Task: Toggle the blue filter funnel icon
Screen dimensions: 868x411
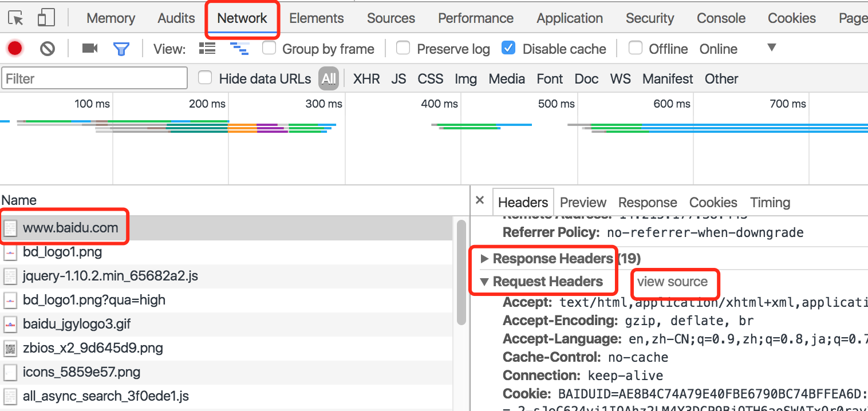Action: coord(121,49)
